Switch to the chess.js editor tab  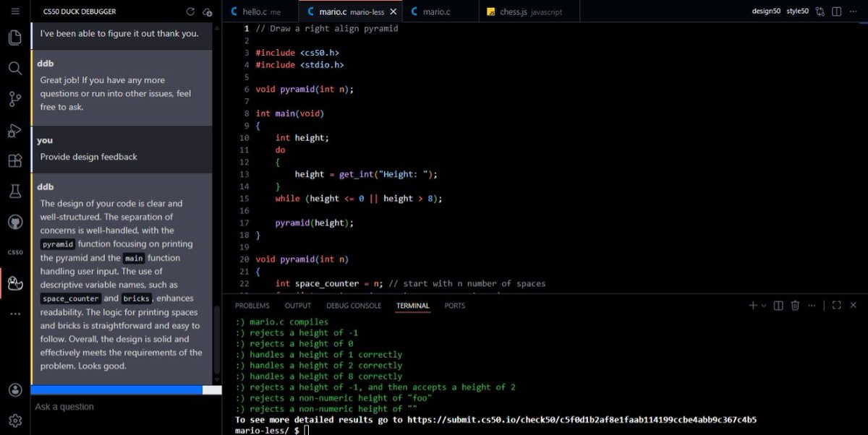coord(533,12)
